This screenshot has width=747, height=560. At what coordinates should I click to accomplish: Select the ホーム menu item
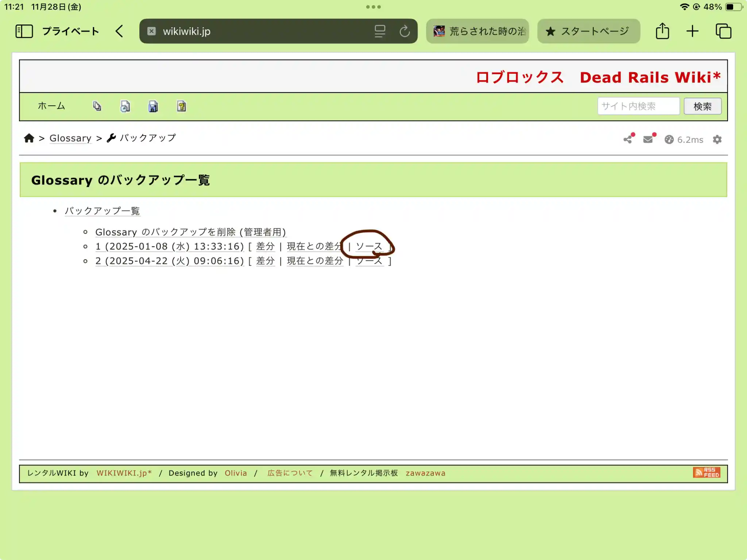pos(51,106)
